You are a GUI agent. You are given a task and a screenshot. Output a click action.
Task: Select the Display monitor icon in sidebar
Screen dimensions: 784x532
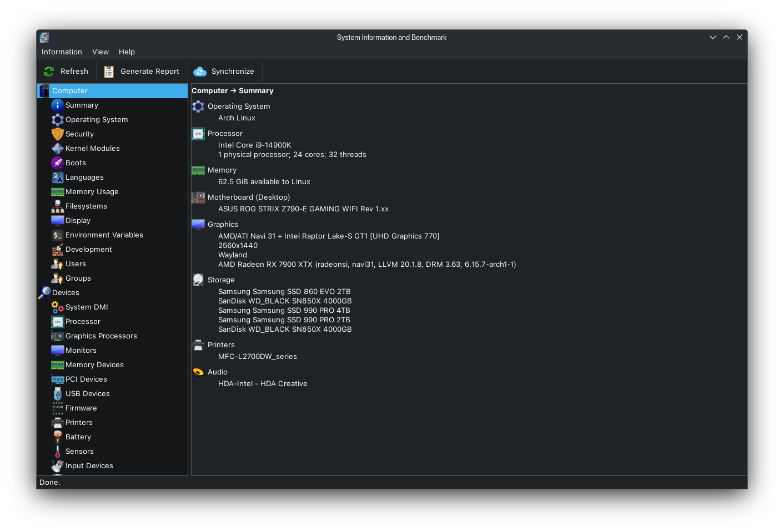57,220
